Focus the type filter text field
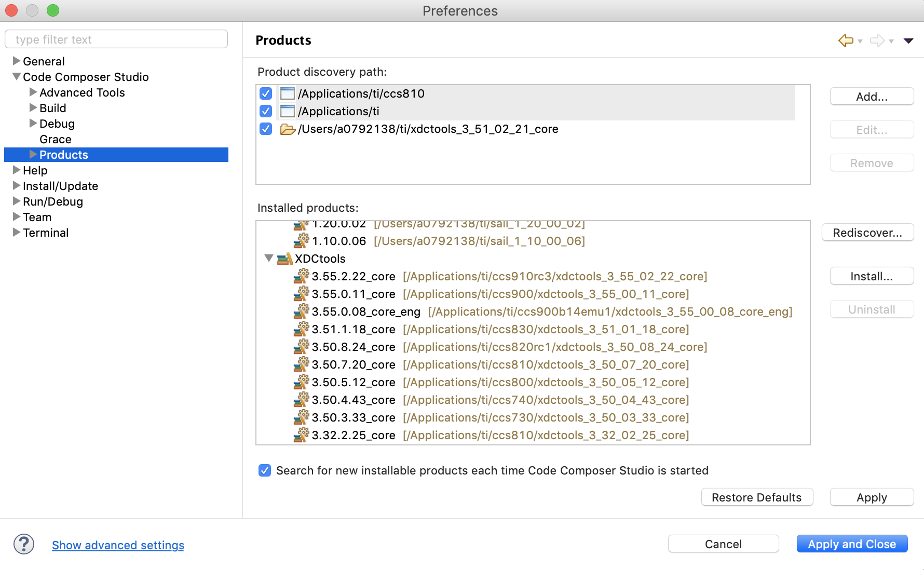Image resolution: width=924 pixels, height=570 pixels. click(x=116, y=39)
